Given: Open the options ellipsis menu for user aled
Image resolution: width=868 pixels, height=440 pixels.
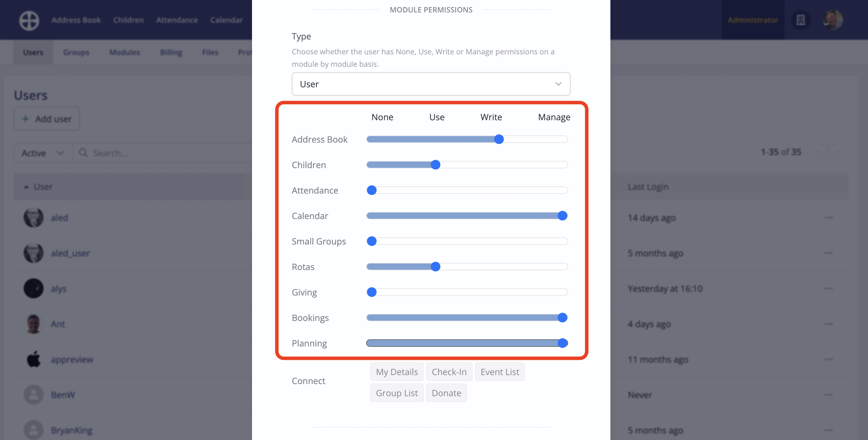Looking at the screenshot, I should pyautogui.click(x=829, y=218).
